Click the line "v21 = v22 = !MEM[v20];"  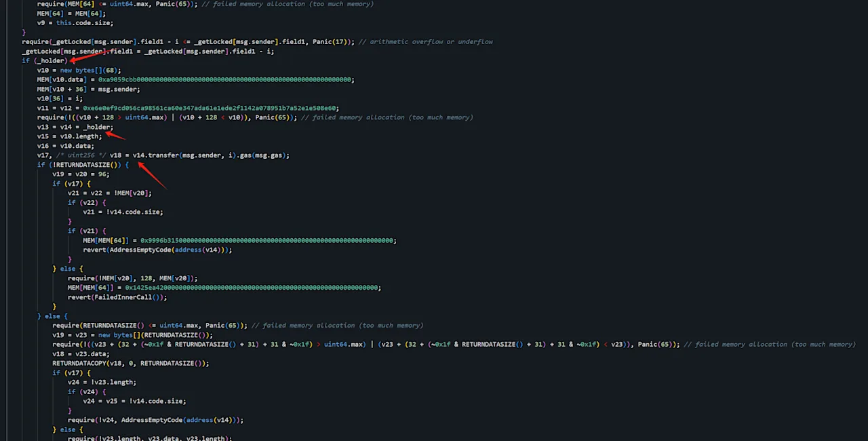pyautogui.click(x=110, y=193)
